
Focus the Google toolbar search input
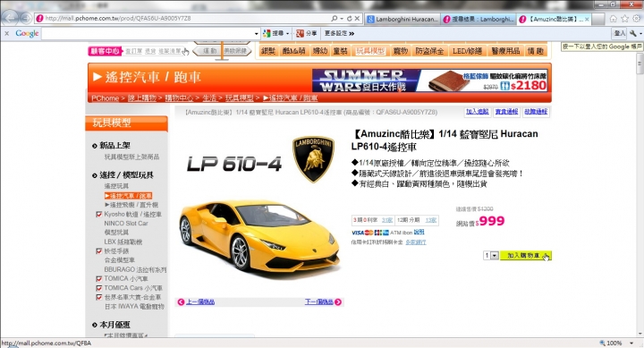tap(147, 33)
